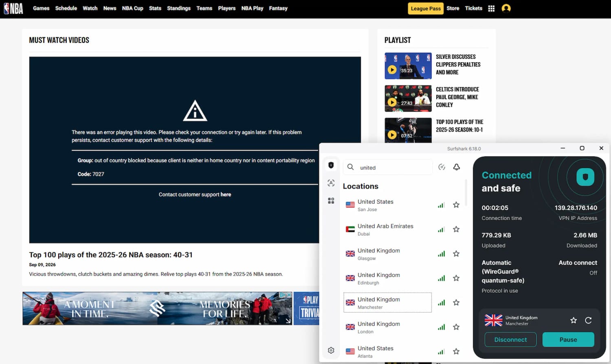Screen dimensions: 611x364
Task: Play the Top 100 Plays 10-1 video
Action: point(408,130)
